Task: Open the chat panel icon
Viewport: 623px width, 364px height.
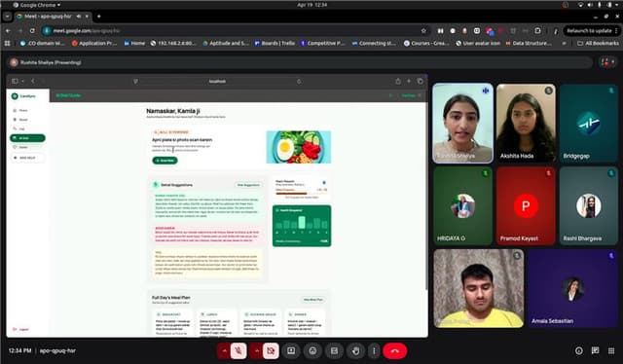Action: 595,350
